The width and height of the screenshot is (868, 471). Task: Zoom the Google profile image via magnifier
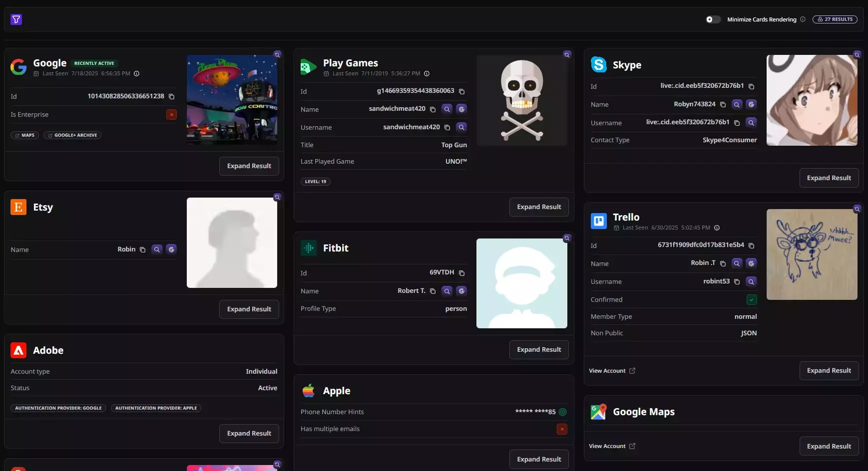click(277, 54)
